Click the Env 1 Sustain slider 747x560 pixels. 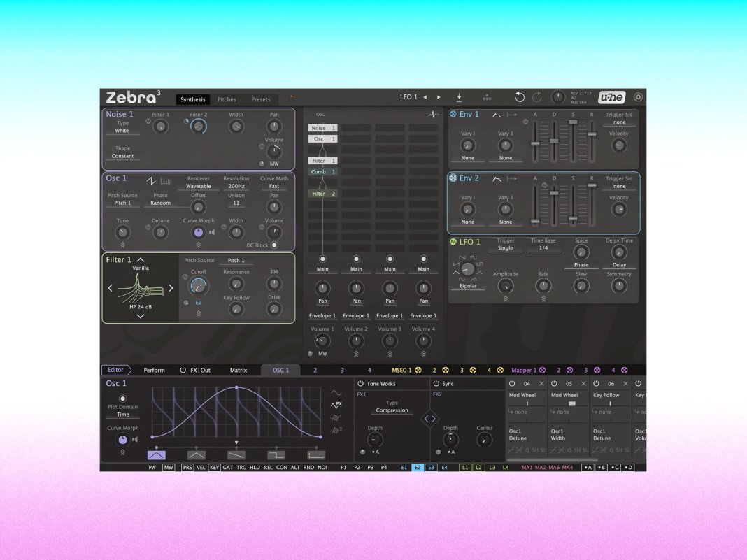click(x=573, y=123)
